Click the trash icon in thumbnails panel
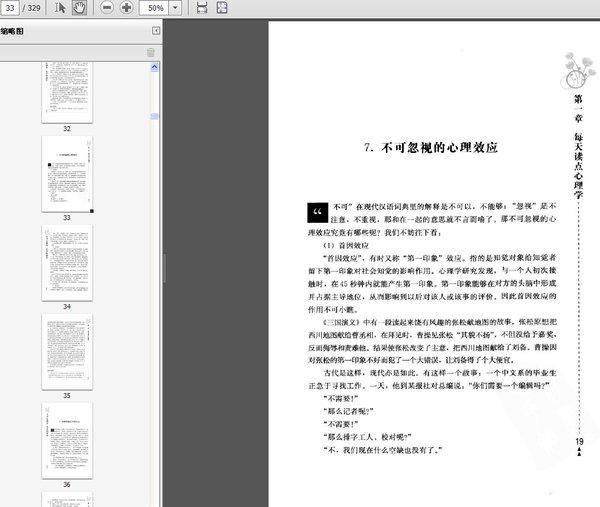The image size is (600, 507). pos(151,52)
